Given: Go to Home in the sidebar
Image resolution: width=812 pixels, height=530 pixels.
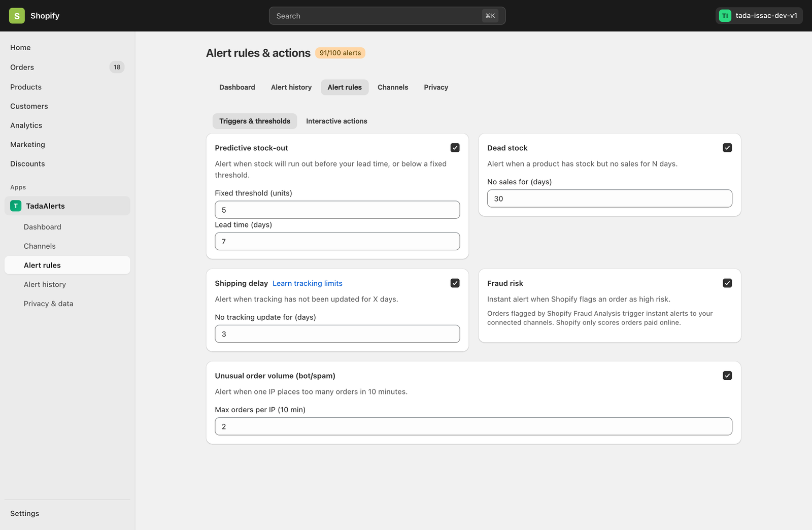Looking at the screenshot, I should click(x=67, y=48).
